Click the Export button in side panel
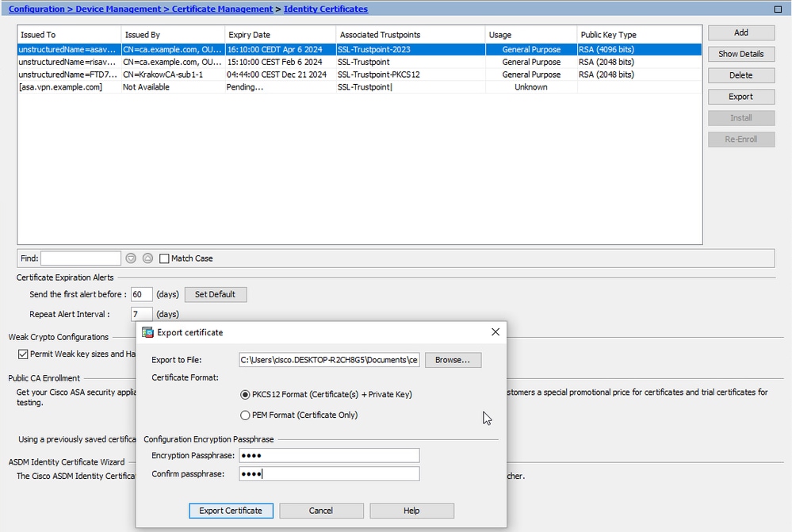The width and height of the screenshot is (792, 532). [741, 97]
